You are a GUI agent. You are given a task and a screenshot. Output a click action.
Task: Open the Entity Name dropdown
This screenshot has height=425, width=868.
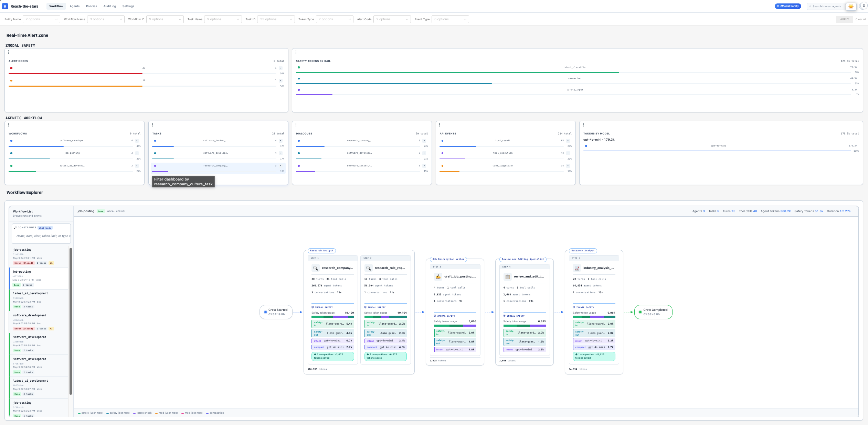pos(41,19)
